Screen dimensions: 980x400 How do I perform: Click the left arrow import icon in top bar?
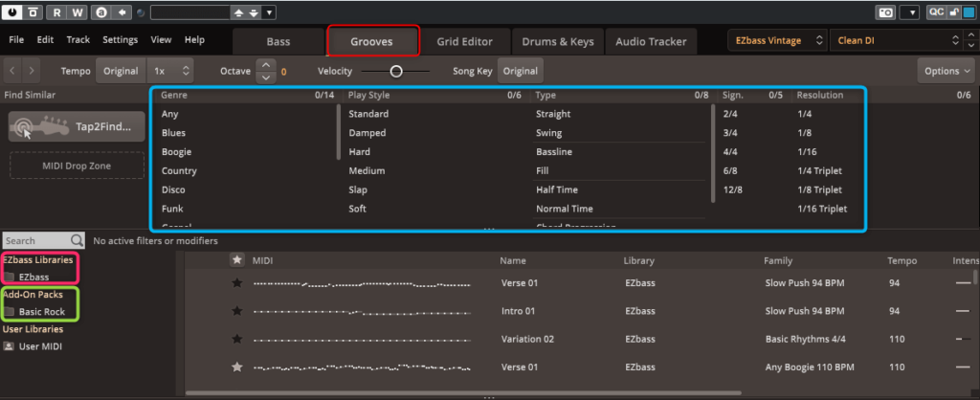[122, 11]
